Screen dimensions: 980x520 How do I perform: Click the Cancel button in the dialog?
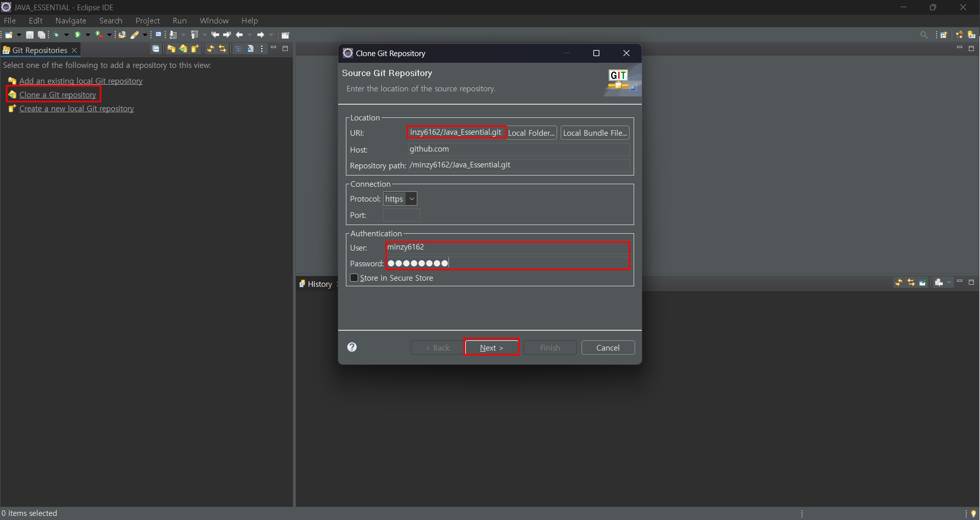click(x=608, y=348)
